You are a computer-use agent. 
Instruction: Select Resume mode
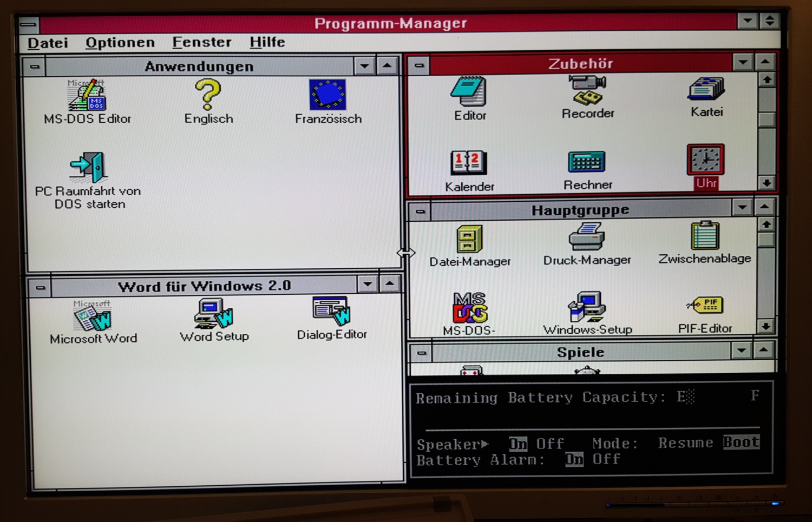(x=685, y=442)
